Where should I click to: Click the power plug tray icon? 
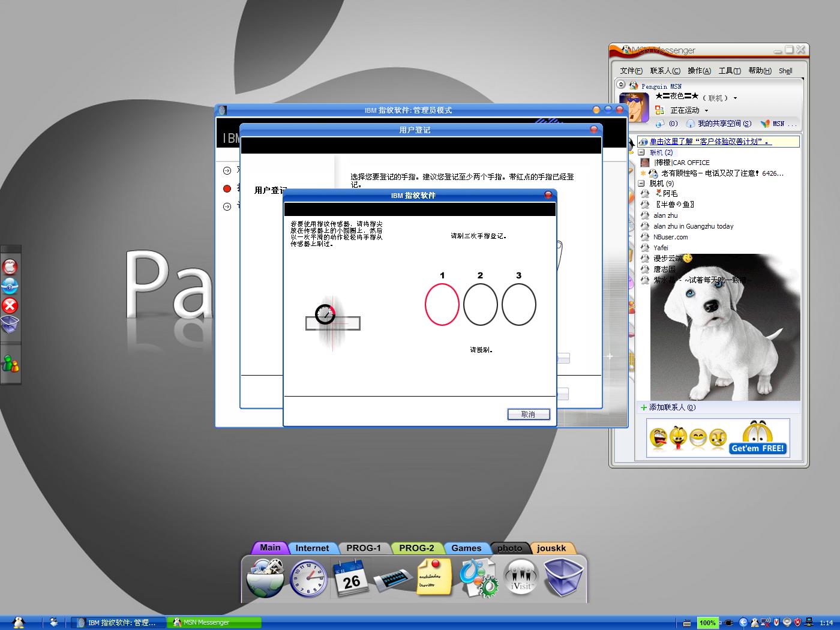(x=728, y=623)
